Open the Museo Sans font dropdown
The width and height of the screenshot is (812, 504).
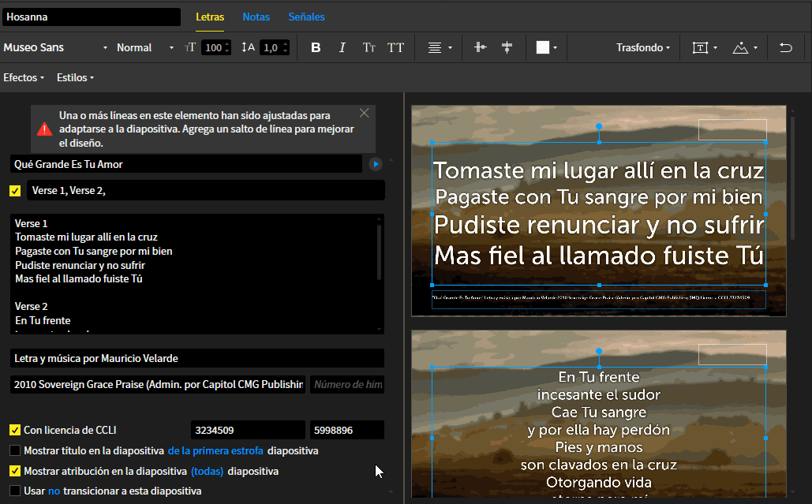(55, 47)
